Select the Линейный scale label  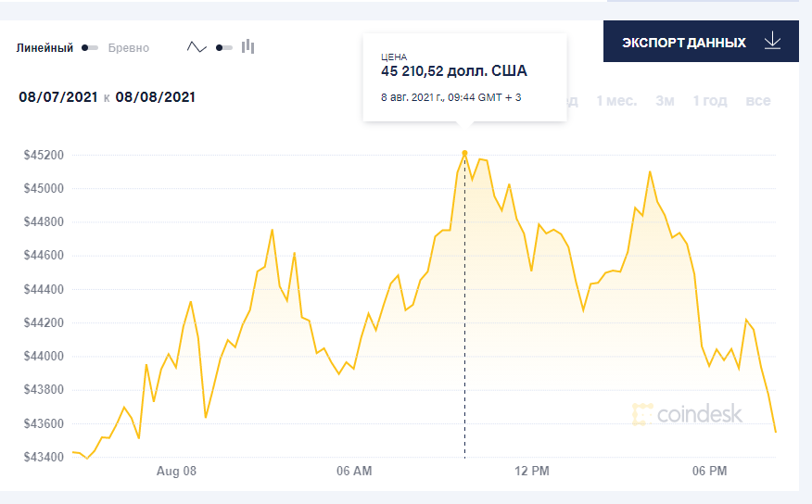[x=44, y=48]
